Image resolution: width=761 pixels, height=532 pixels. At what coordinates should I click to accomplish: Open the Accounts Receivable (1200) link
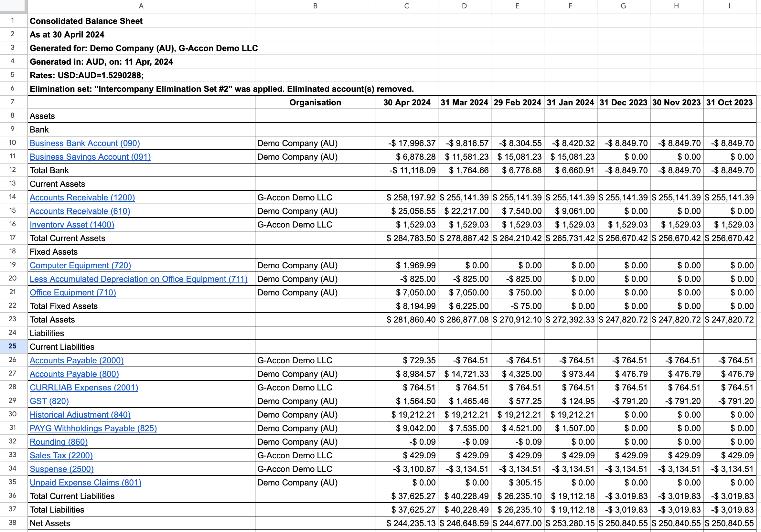pos(82,197)
